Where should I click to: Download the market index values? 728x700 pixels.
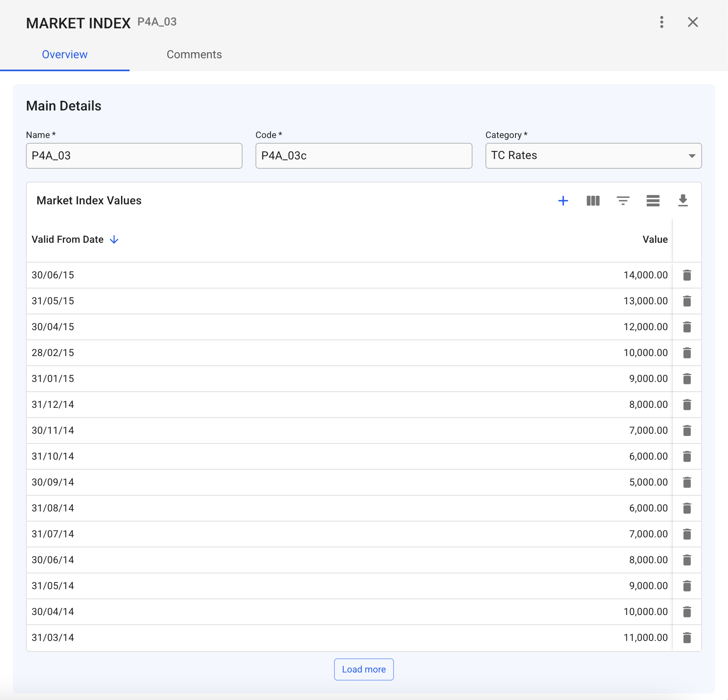pyautogui.click(x=683, y=201)
